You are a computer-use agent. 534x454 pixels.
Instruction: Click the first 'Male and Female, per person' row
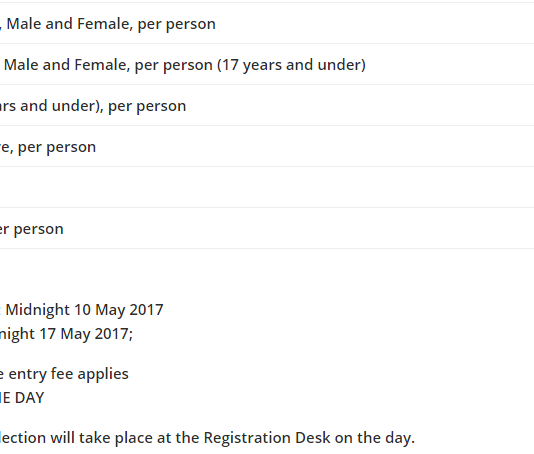pyautogui.click(x=267, y=24)
